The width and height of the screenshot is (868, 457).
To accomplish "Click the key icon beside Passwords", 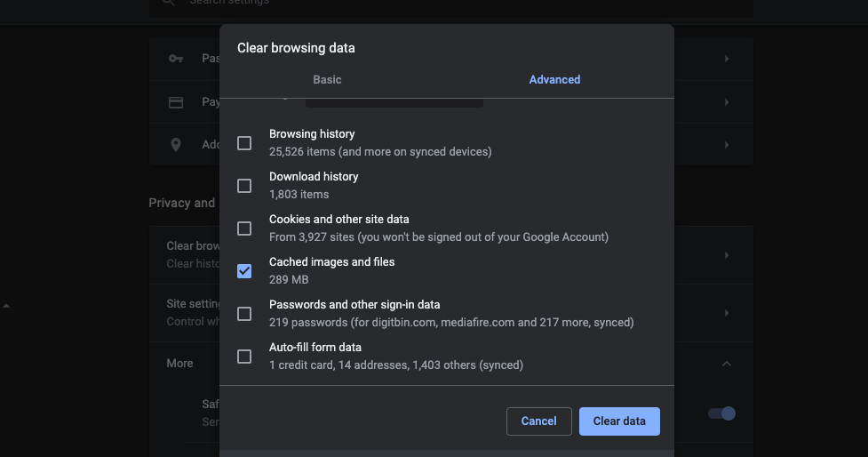I will [176, 59].
